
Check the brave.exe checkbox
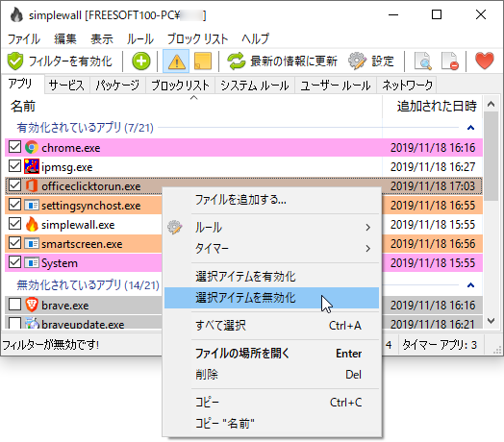[14, 305]
